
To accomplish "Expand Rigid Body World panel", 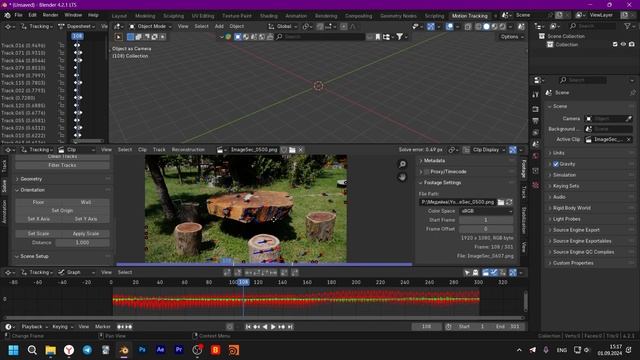I will pyautogui.click(x=571, y=208).
